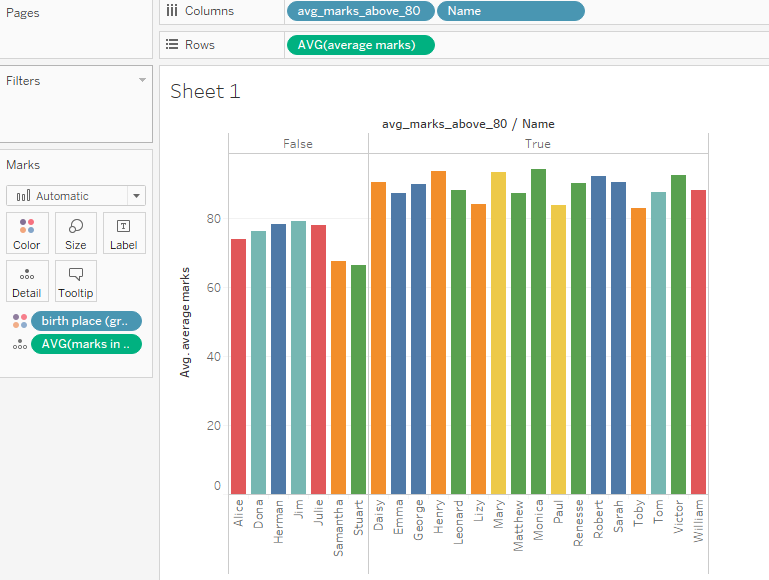Expand the Filters shelf dropdown arrow
This screenshot has width=769, height=580.
(x=142, y=80)
